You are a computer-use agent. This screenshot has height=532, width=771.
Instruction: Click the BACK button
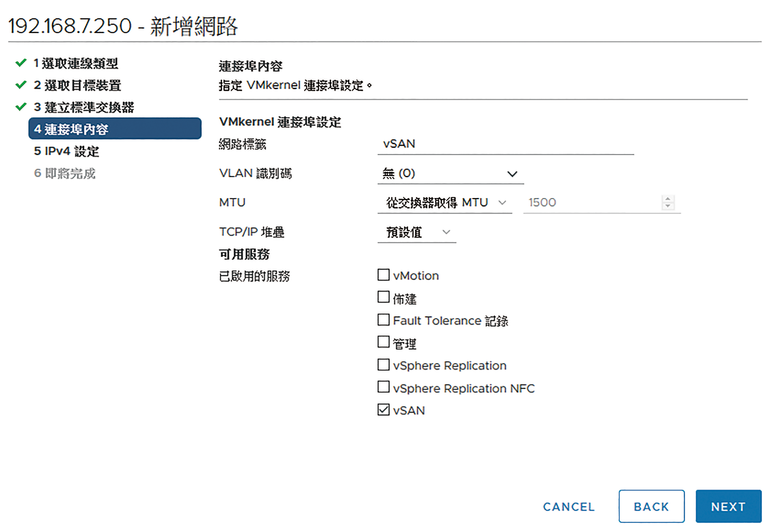click(x=652, y=506)
